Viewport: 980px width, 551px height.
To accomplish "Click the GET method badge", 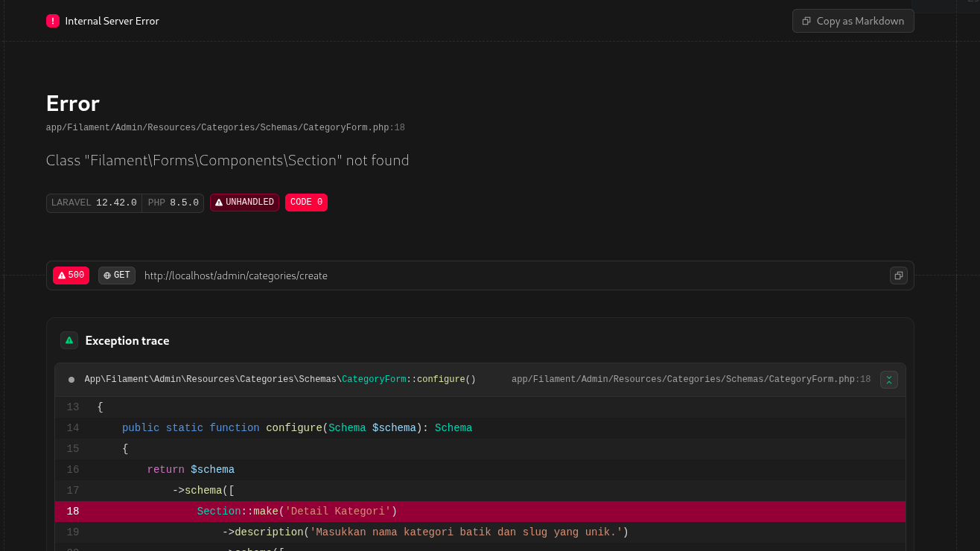I will tap(117, 275).
